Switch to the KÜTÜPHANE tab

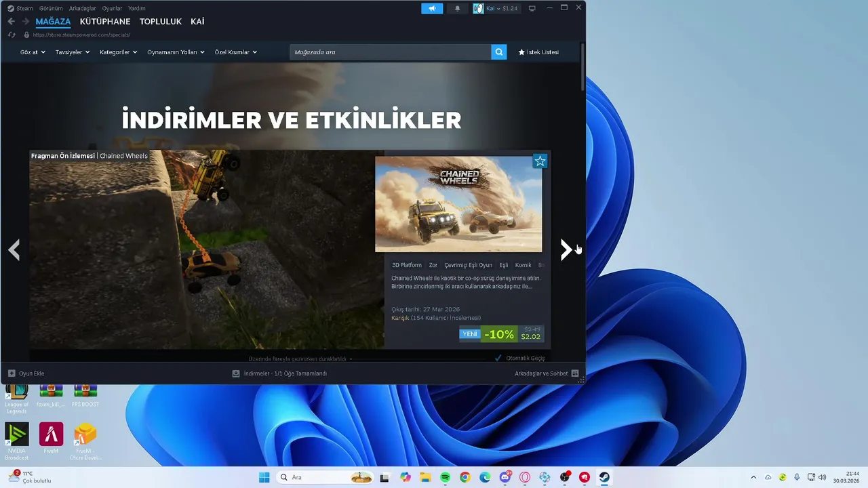coord(105,22)
